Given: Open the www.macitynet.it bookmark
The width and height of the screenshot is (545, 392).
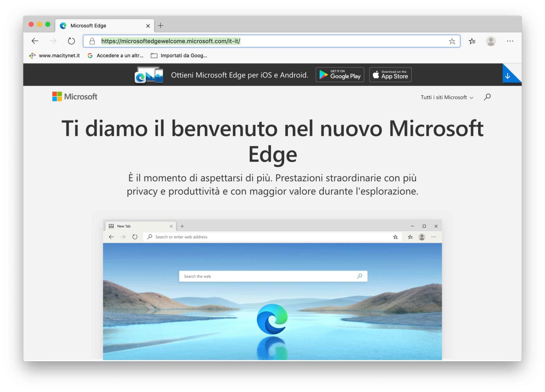Looking at the screenshot, I should click(54, 55).
